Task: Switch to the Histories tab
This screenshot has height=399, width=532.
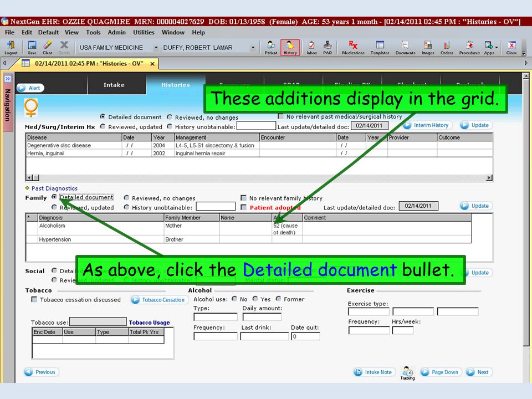Action: click(176, 85)
